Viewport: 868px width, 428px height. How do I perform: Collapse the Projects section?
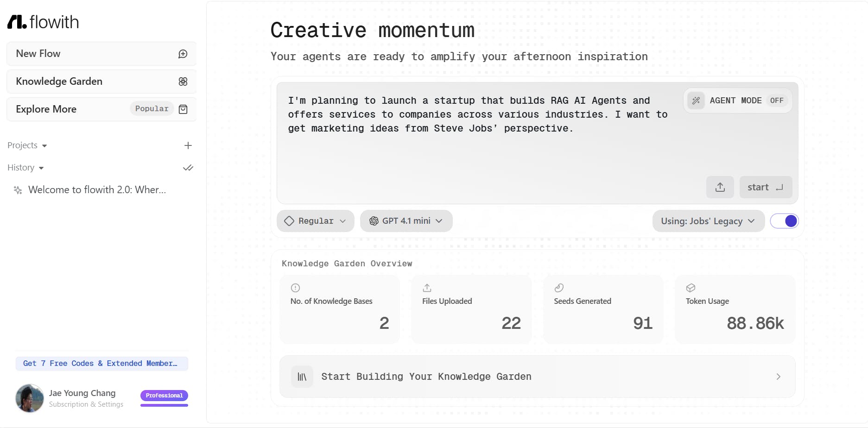tap(27, 145)
